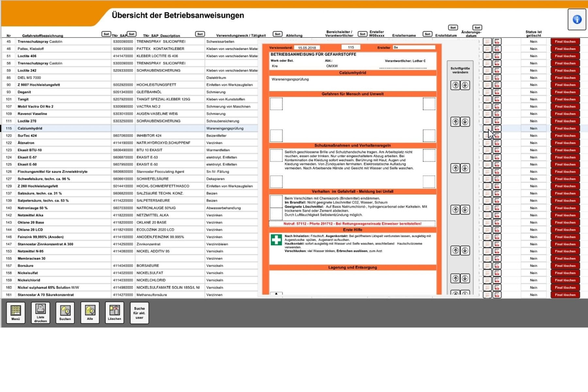Increase font size of Lagerung und Entsorgung section
This screenshot has width=588, height=392.
[455, 278]
